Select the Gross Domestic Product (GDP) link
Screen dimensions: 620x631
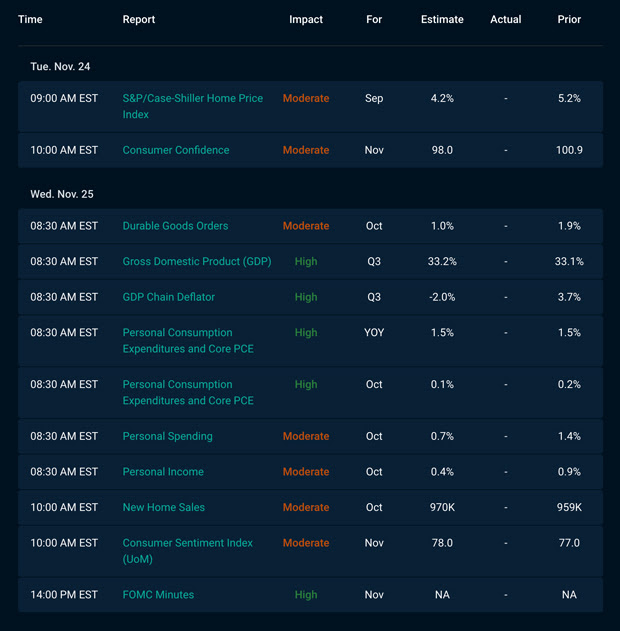(x=196, y=262)
